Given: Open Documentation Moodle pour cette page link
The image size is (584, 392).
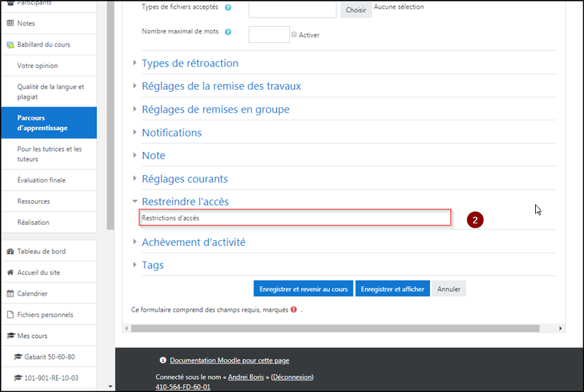Looking at the screenshot, I should [x=229, y=361].
